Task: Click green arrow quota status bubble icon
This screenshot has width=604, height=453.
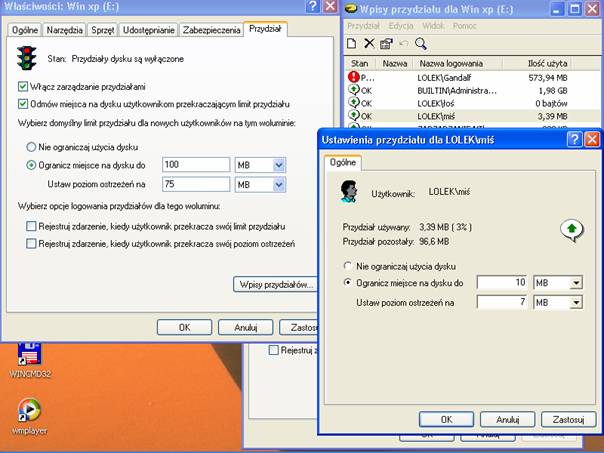Action: click(572, 230)
